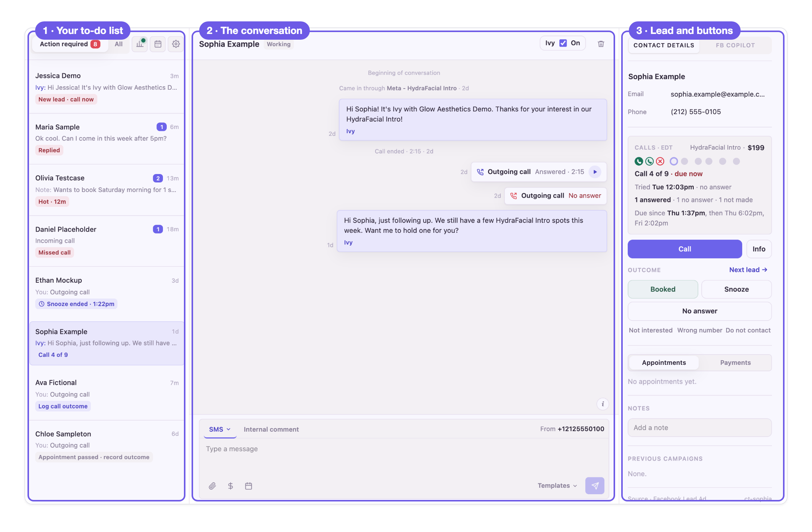The image size is (812, 532).
Task: Select the Contact Details tab
Action: [664, 45]
